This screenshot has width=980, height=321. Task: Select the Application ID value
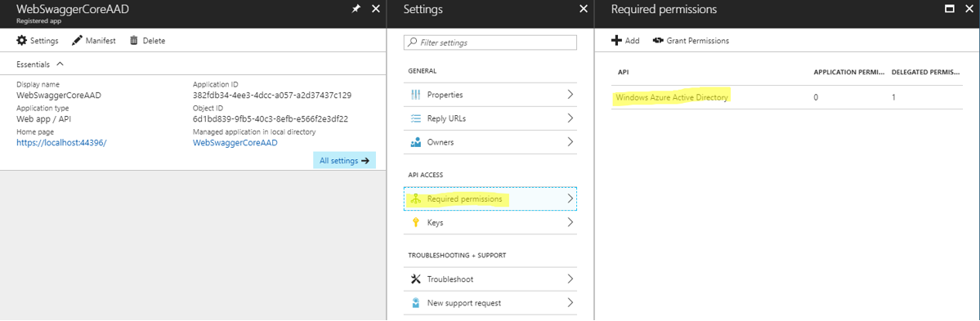272,96
